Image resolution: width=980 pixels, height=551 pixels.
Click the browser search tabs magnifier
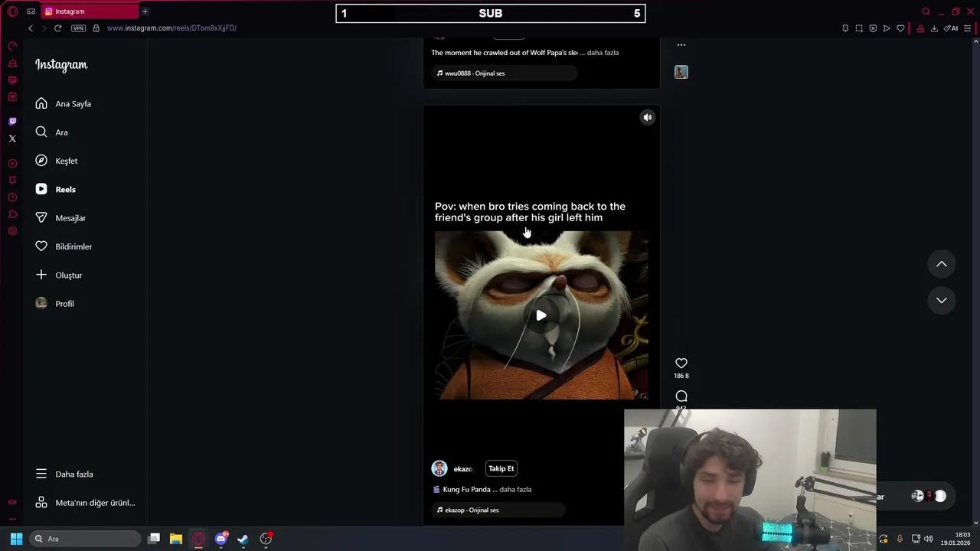point(926,11)
